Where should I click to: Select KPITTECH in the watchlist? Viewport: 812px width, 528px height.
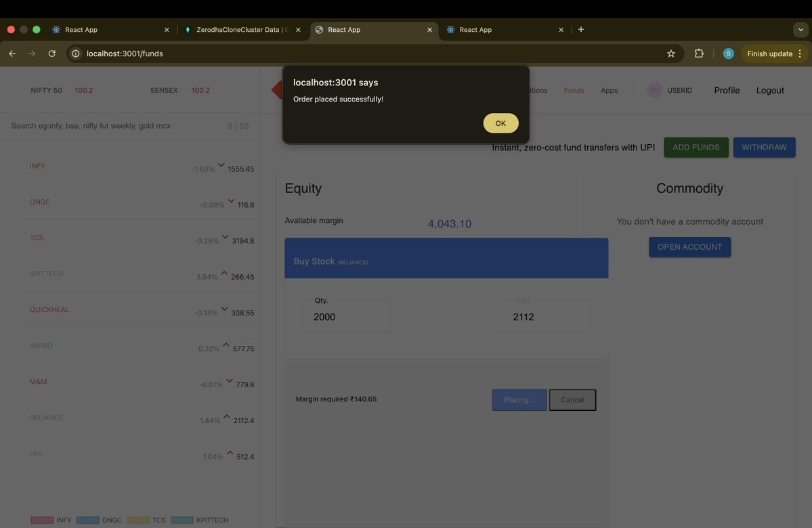[x=46, y=273]
